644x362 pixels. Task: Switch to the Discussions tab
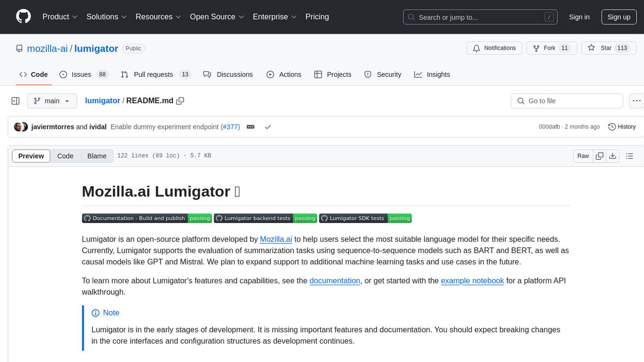228,74
